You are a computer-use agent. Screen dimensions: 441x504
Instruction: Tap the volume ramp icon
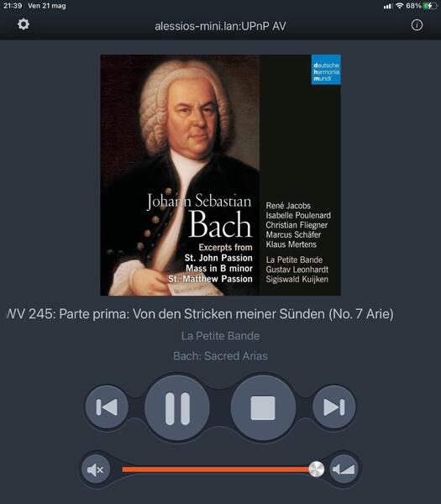tap(344, 470)
